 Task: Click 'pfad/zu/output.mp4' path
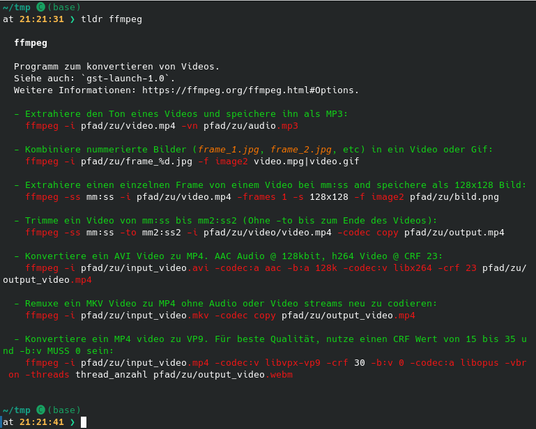pos(454,232)
